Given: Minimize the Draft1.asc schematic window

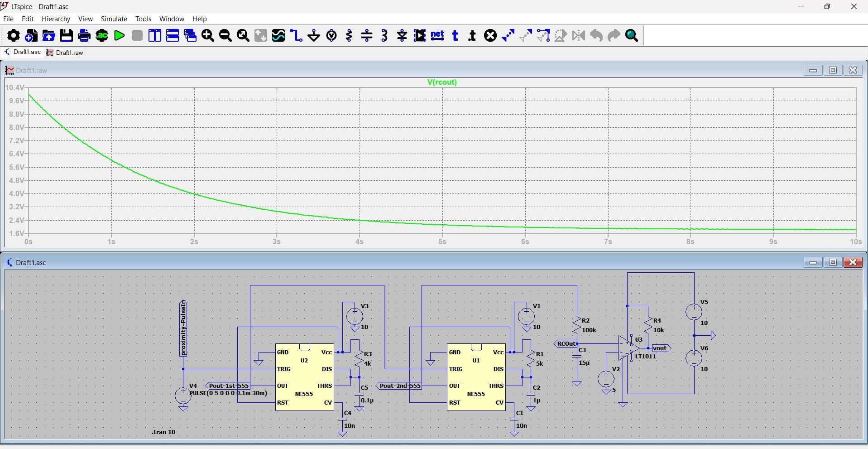Looking at the screenshot, I should (813, 262).
